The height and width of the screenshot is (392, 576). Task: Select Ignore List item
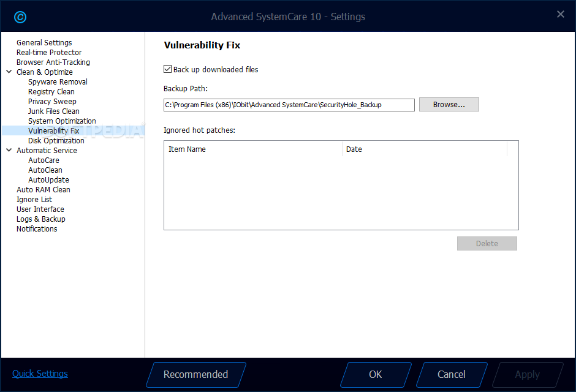[x=34, y=199]
